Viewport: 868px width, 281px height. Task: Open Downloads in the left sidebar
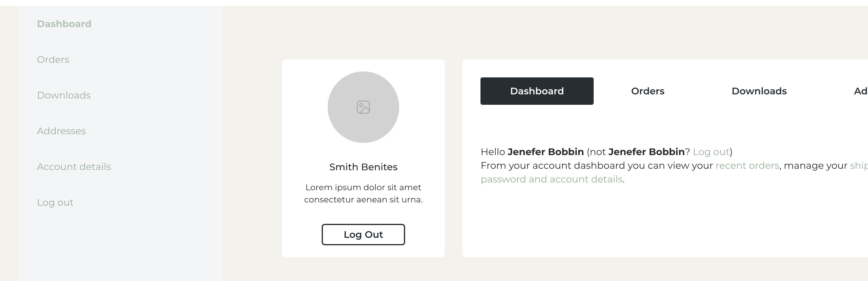pos(64,95)
